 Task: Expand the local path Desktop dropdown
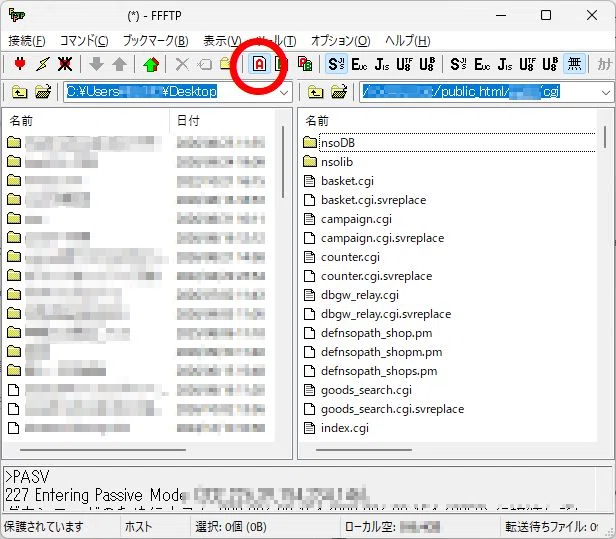tap(284, 93)
